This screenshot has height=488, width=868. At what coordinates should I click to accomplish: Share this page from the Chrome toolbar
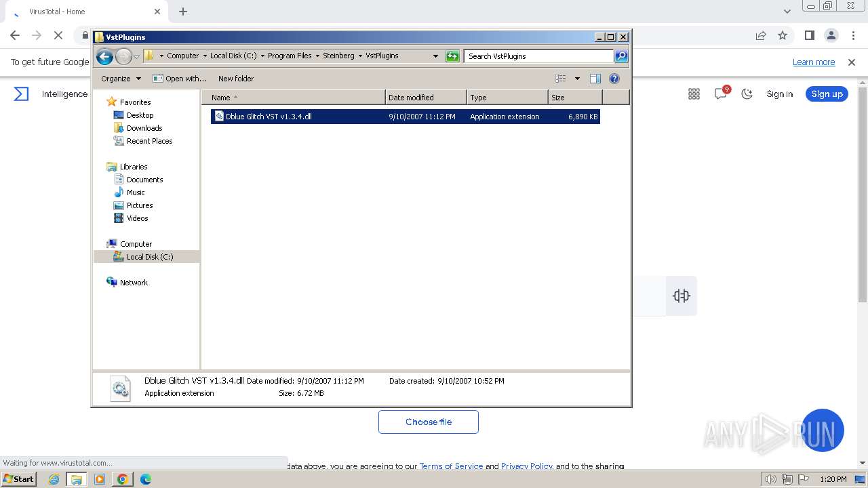pos(761,35)
